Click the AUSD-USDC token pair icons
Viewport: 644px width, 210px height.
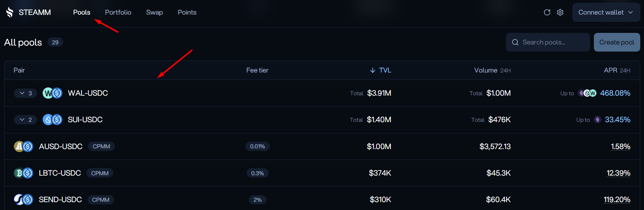click(x=24, y=146)
